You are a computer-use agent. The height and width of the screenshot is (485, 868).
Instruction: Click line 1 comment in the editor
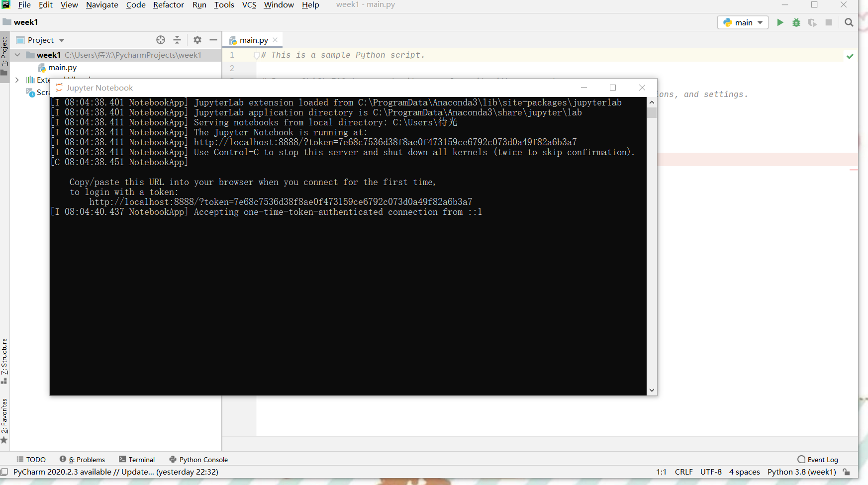pos(343,55)
